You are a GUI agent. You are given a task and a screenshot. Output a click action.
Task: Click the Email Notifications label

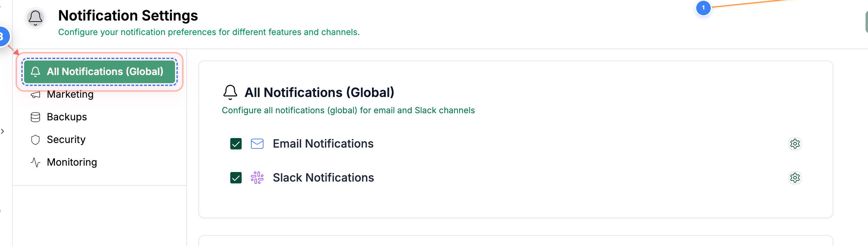323,144
